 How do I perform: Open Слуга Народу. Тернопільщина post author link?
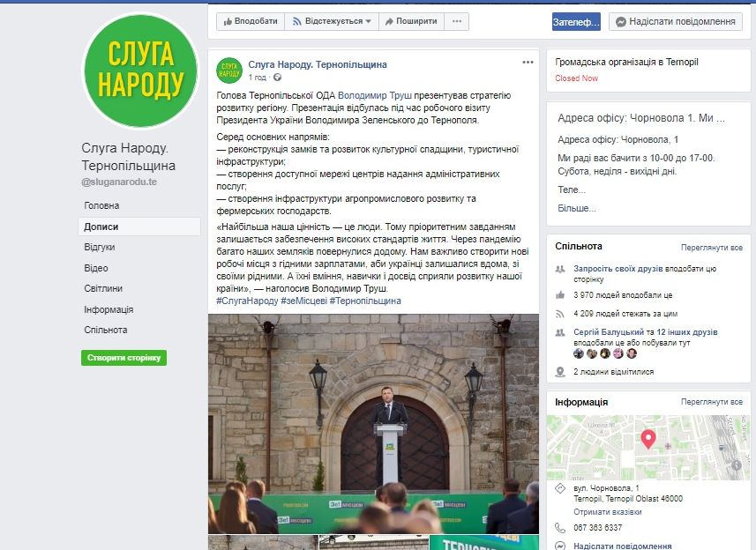click(x=318, y=64)
